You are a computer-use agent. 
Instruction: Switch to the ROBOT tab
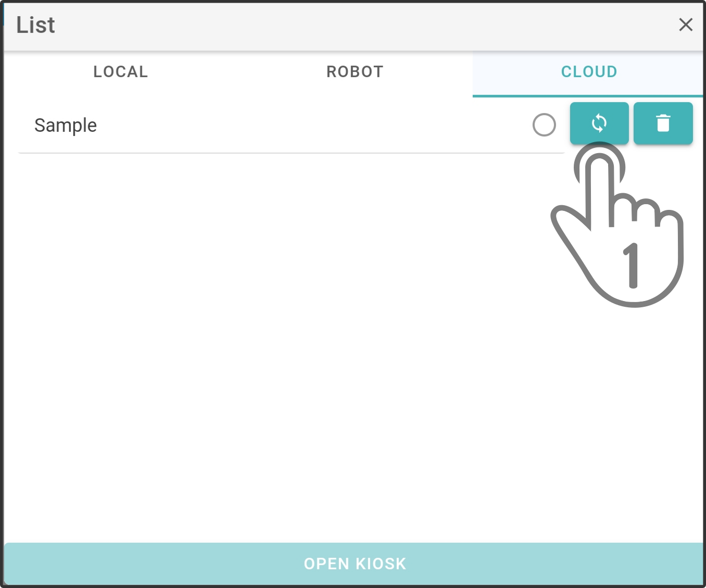click(355, 72)
